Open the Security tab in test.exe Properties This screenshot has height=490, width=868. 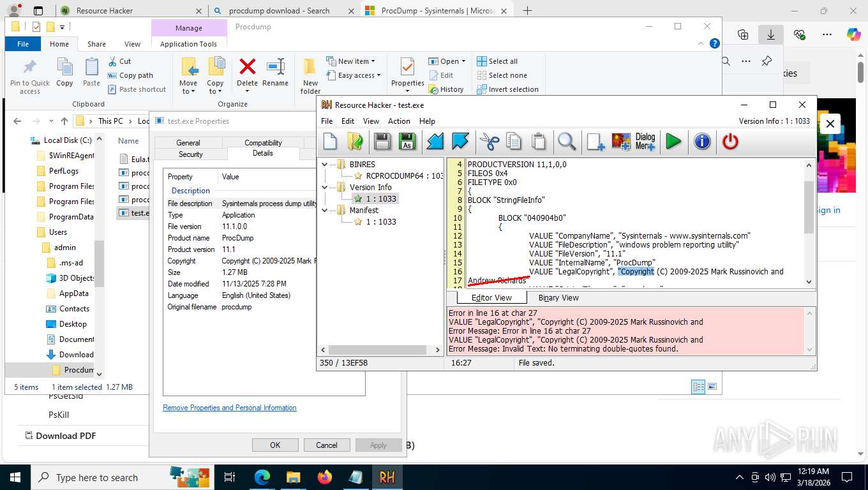190,154
